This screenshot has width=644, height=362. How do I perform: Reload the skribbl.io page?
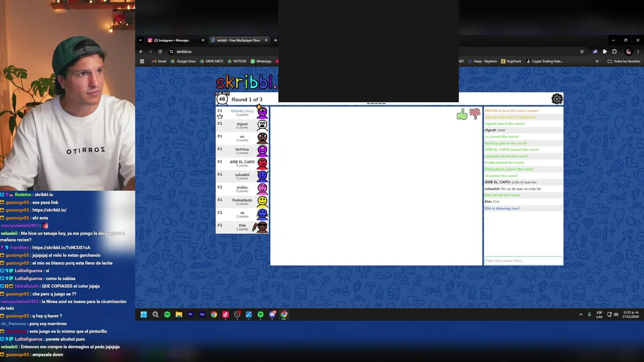point(160,51)
